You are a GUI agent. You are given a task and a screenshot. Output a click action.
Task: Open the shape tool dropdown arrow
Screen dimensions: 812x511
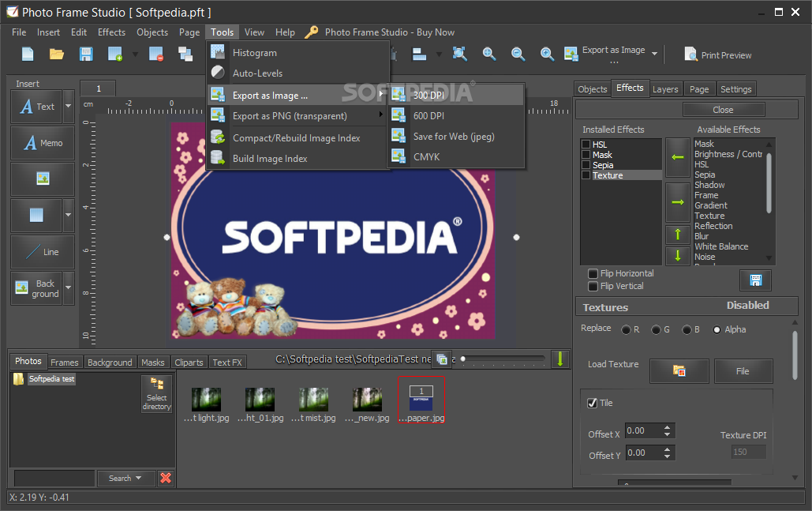tap(68, 215)
